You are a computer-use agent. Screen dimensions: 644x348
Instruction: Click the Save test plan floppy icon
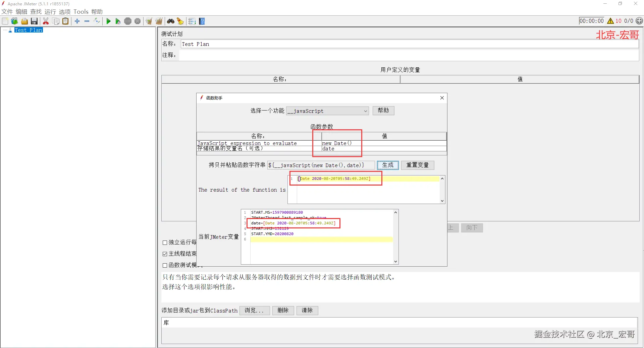point(34,21)
